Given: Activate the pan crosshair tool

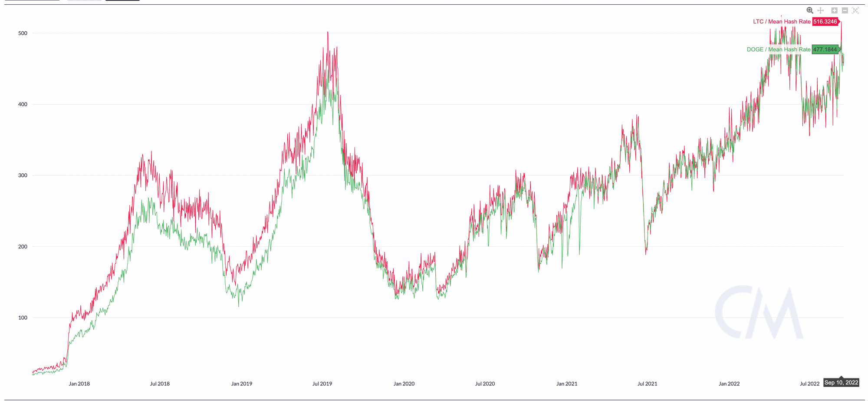Looking at the screenshot, I should click(821, 10).
